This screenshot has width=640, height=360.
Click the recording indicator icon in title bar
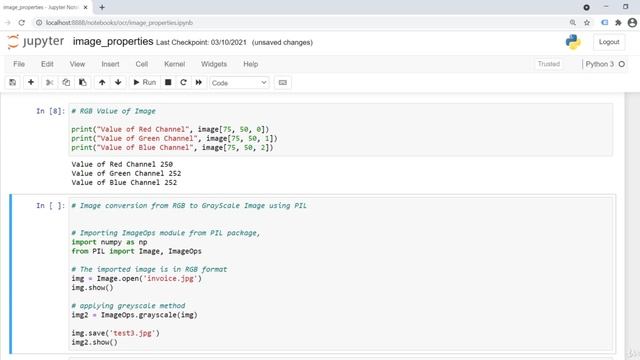[586, 7]
